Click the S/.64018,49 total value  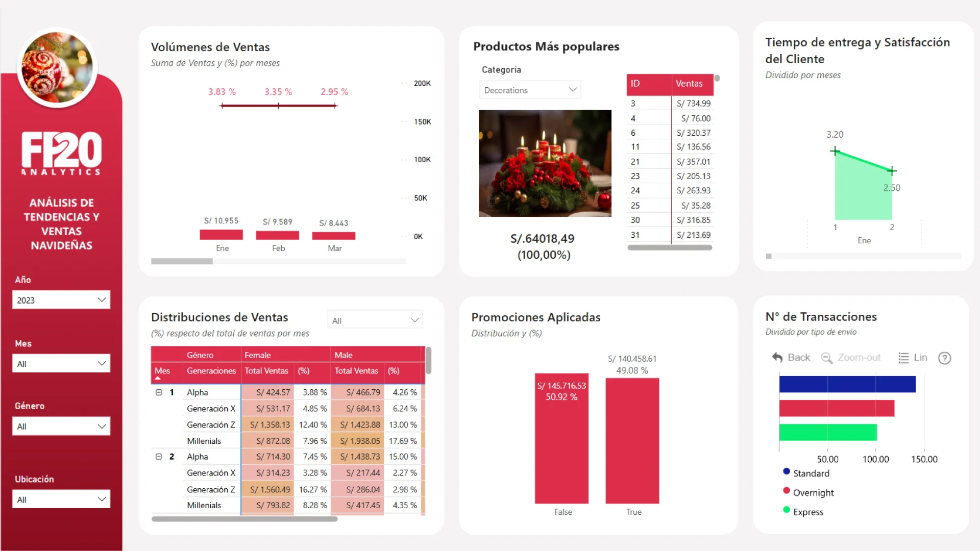542,239
